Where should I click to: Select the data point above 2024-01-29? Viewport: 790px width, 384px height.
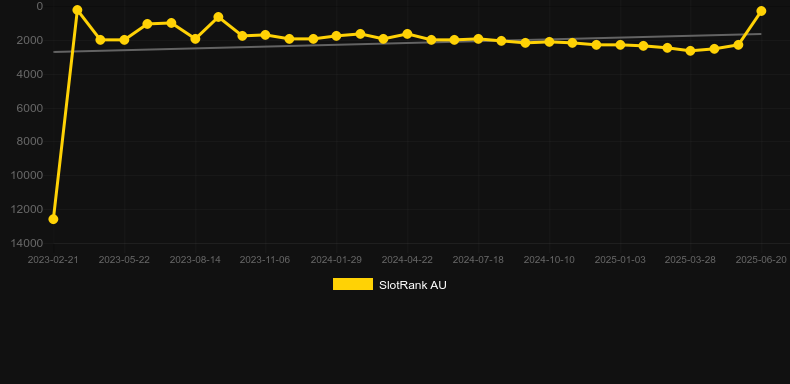pos(337,36)
